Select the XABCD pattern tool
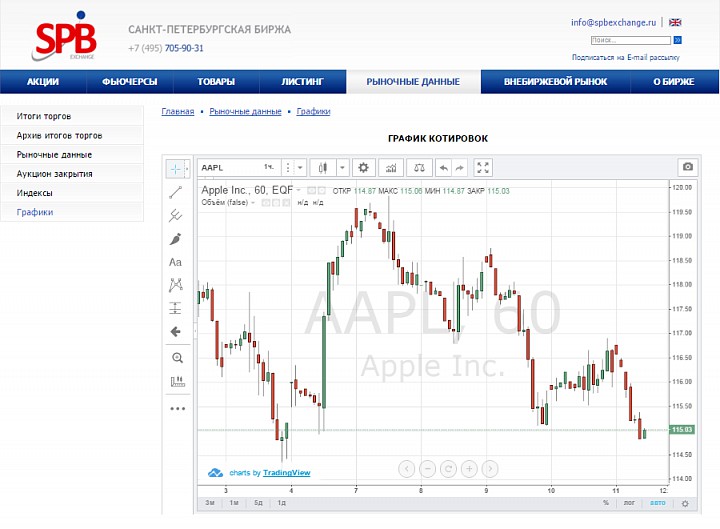The width and height of the screenshot is (720, 529). point(175,285)
